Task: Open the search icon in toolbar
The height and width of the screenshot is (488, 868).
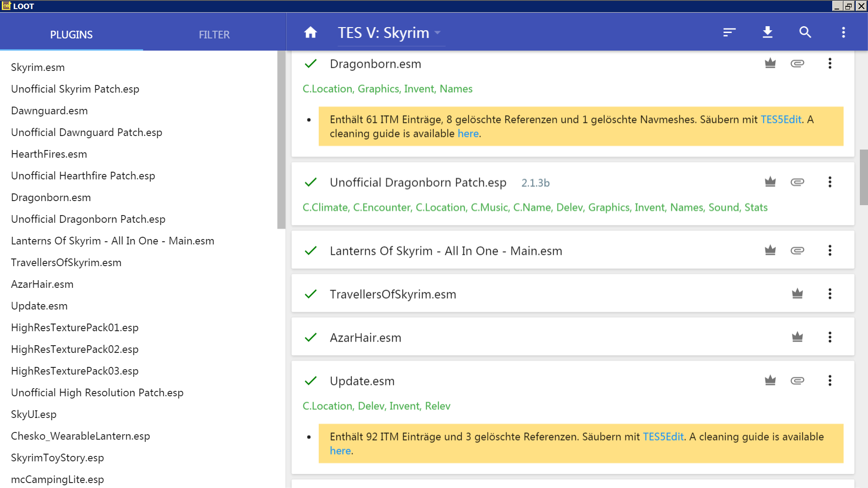Action: point(805,33)
